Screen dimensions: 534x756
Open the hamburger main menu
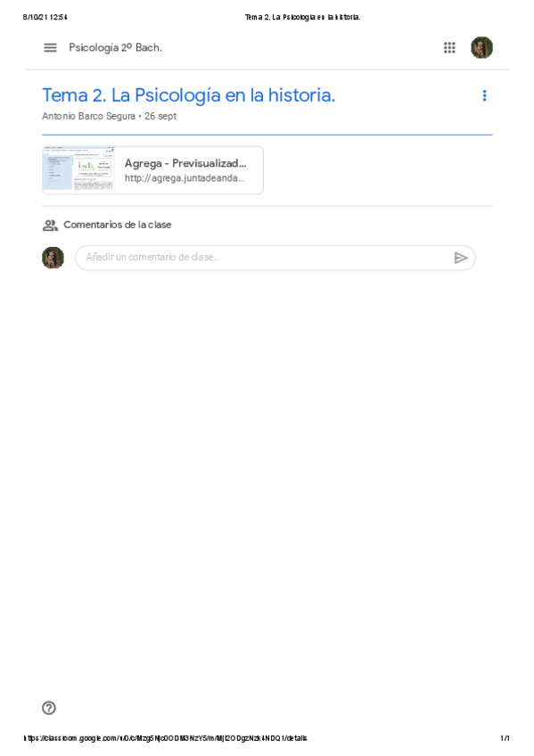click(x=50, y=48)
